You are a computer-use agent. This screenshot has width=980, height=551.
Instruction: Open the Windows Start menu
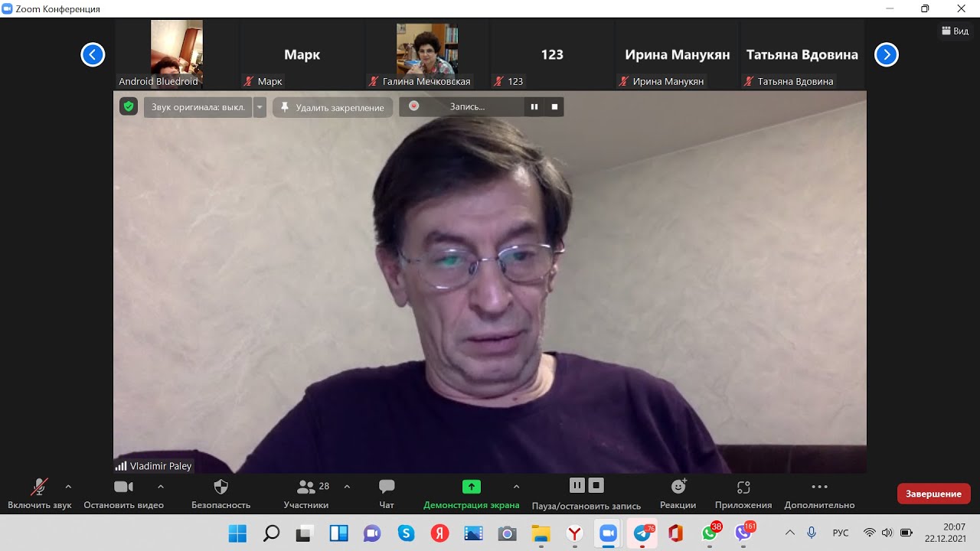pyautogui.click(x=237, y=533)
